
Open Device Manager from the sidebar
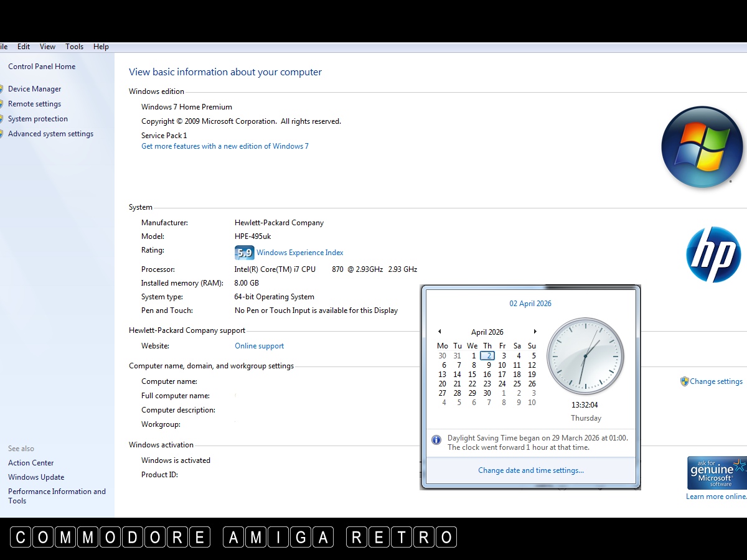pyautogui.click(x=34, y=89)
